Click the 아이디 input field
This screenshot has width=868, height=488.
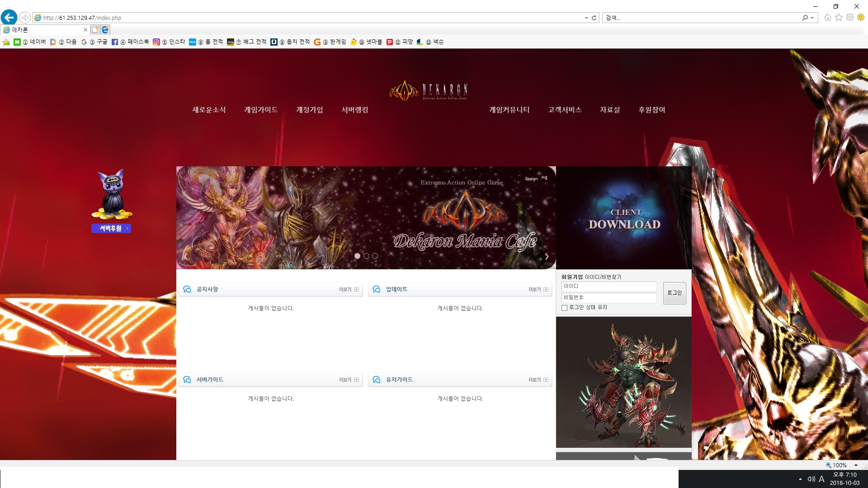609,286
